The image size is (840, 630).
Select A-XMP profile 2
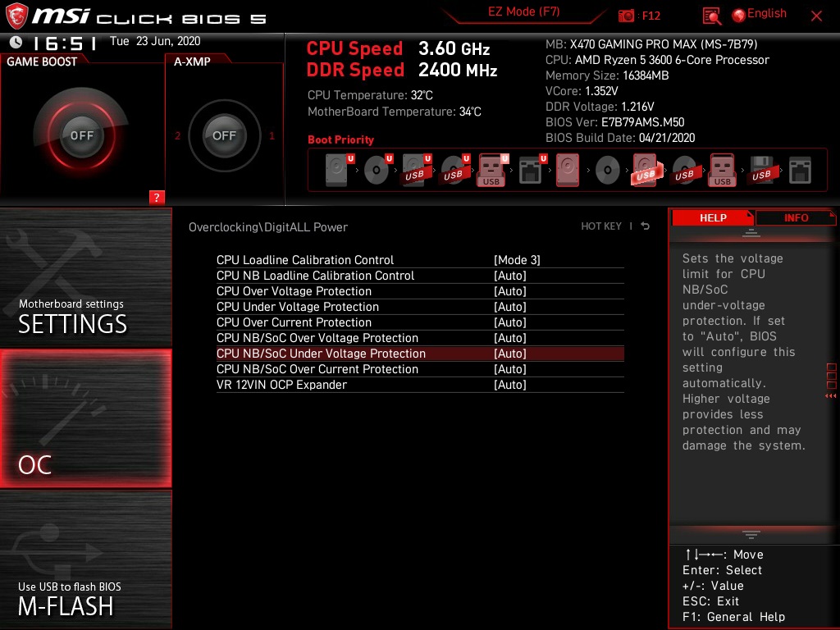tap(177, 135)
